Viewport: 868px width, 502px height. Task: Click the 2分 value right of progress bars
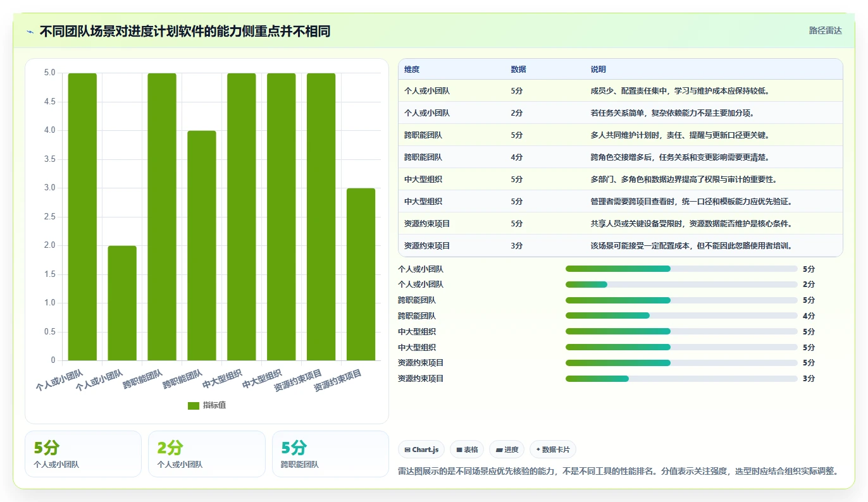pos(809,285)
